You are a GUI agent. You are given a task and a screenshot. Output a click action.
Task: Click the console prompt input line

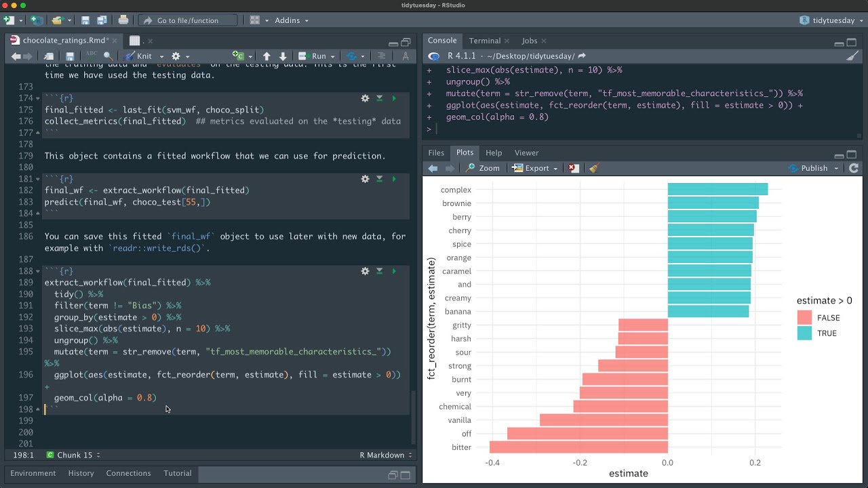[641, 129]
